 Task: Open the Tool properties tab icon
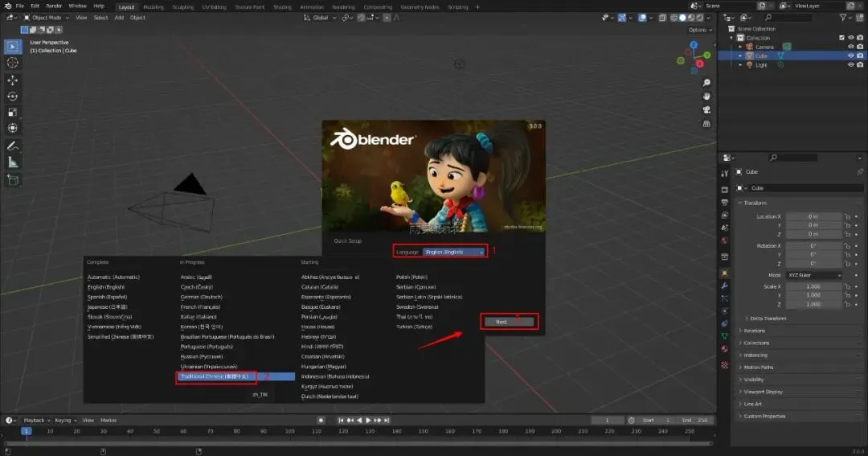tap(725, 174)
